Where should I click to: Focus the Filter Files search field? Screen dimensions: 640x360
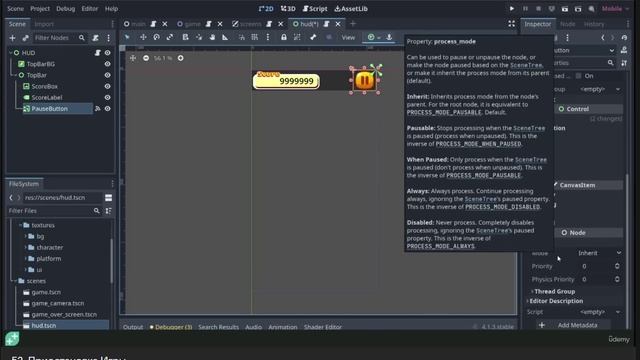tap(54, 211)
